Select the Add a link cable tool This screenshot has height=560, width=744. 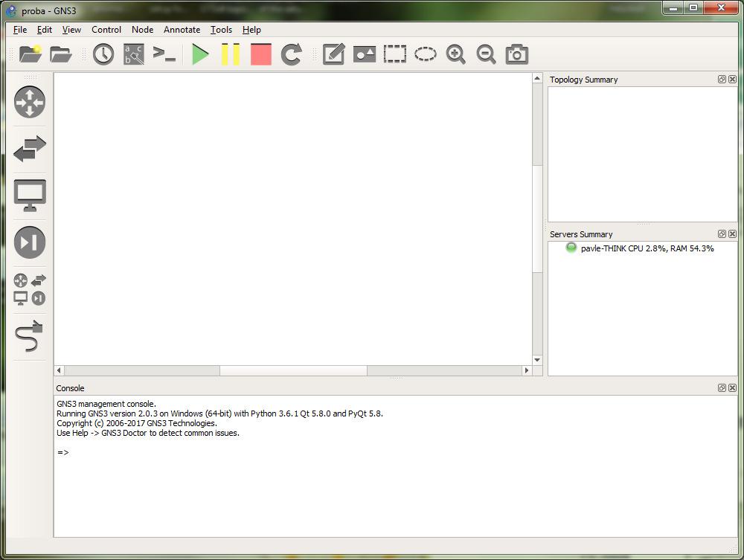(30, 336)
